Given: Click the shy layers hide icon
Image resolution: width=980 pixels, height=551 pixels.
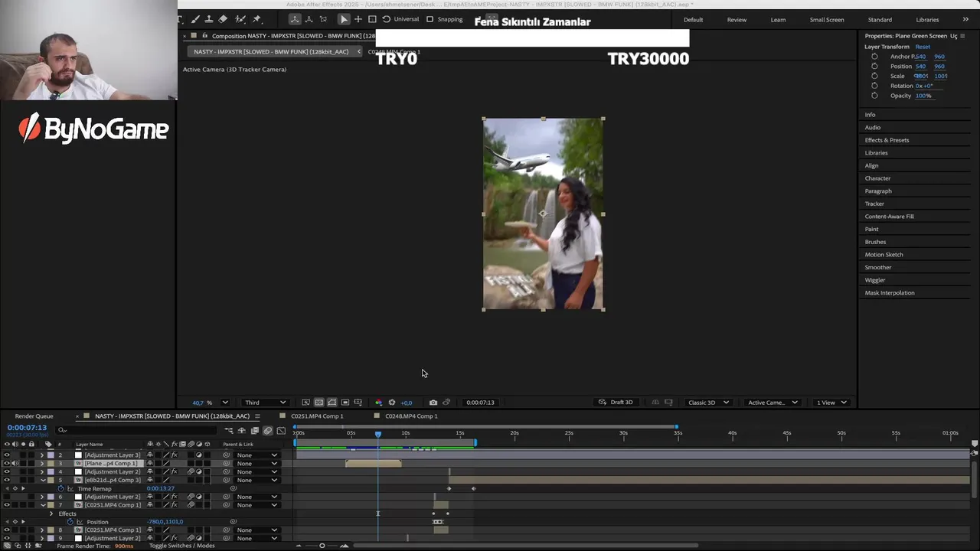Looking at the screenshot, I should tap(242, 430).
